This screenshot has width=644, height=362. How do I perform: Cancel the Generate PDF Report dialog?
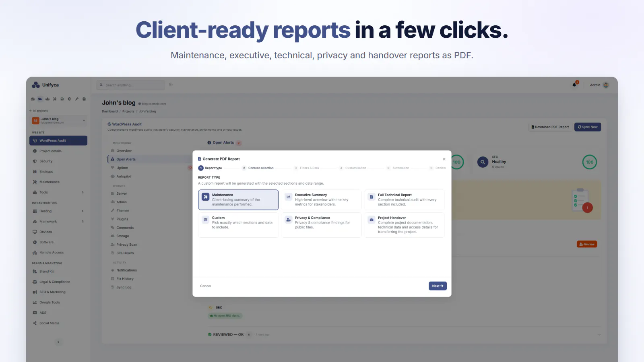click(x=206, y=286)
